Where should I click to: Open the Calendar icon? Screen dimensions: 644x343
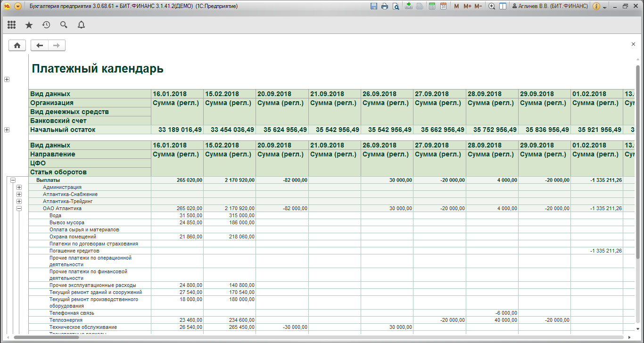443,6
